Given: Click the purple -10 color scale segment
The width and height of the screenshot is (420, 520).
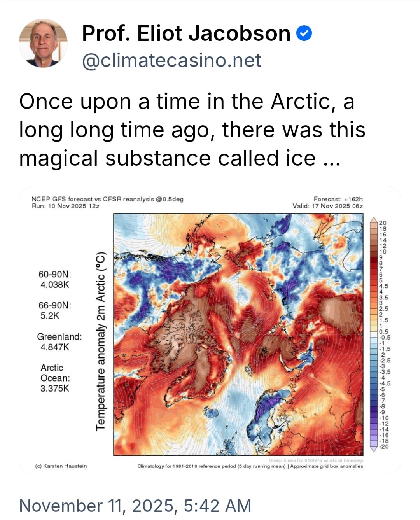Looking at the screenshot, I should point(374,418).
